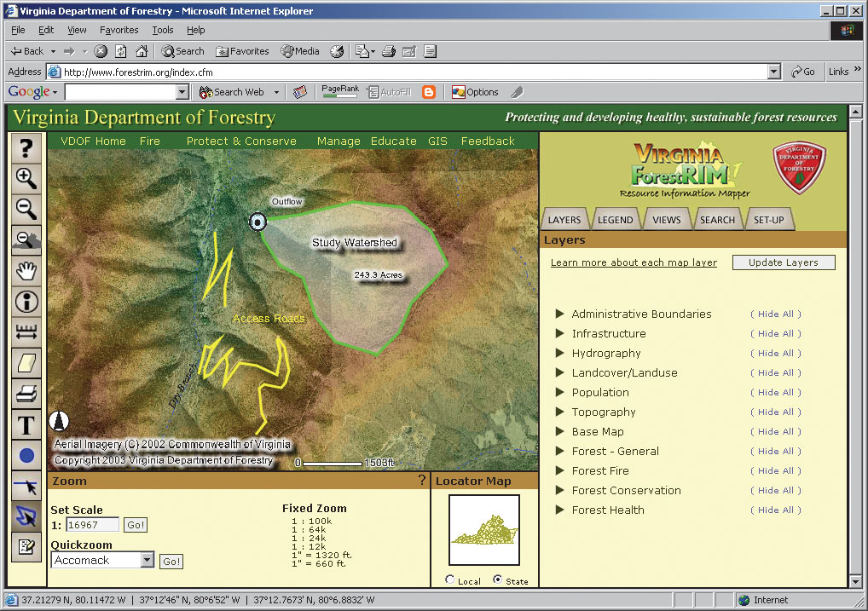868x611 pixels.
Task: Click the Set Scale input field
Action: pos(92,525)
